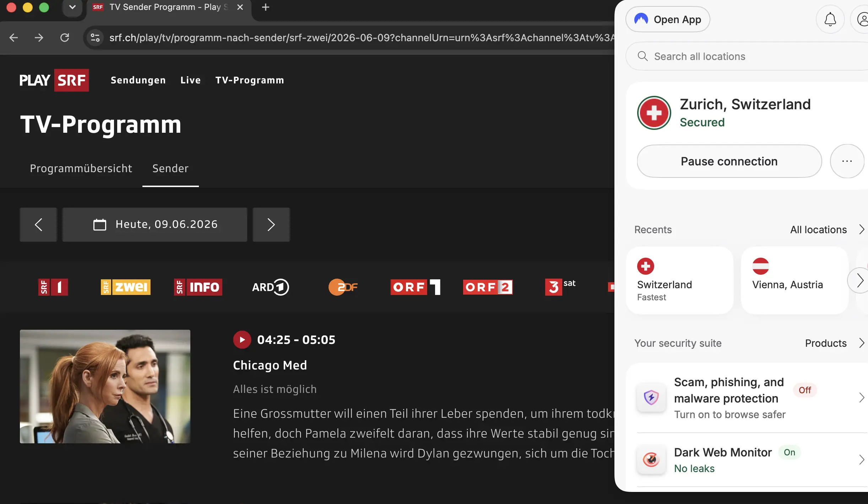Viewport: 868px width, 504px height.
Task: Expand All locations list
Action: (827, 230)
